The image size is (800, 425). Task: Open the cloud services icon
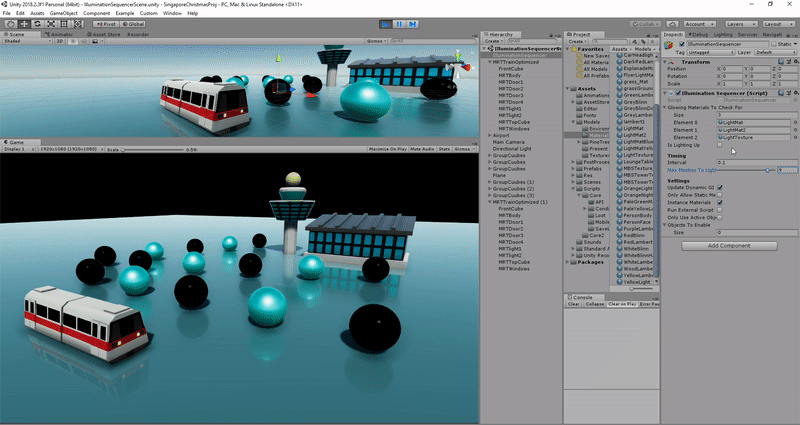[x=672, y=24]
